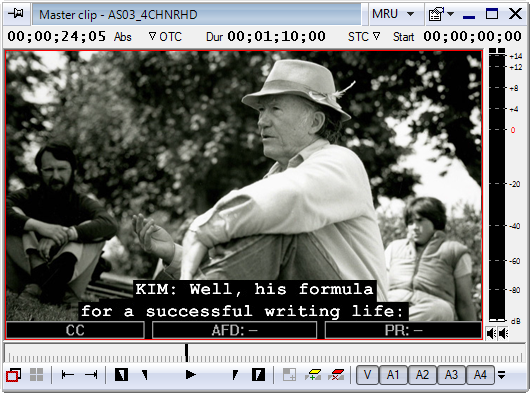Mute the right speaker icon

(503, 334)
